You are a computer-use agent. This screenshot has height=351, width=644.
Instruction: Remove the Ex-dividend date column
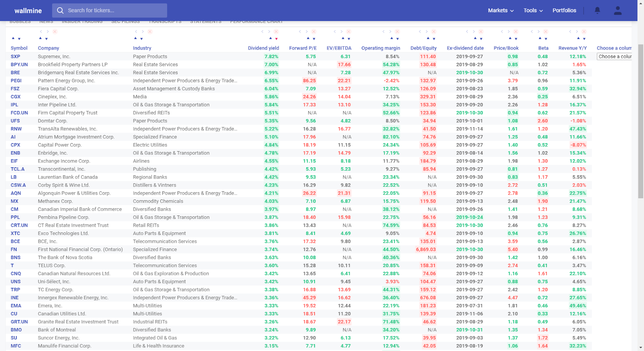[481, 31]
